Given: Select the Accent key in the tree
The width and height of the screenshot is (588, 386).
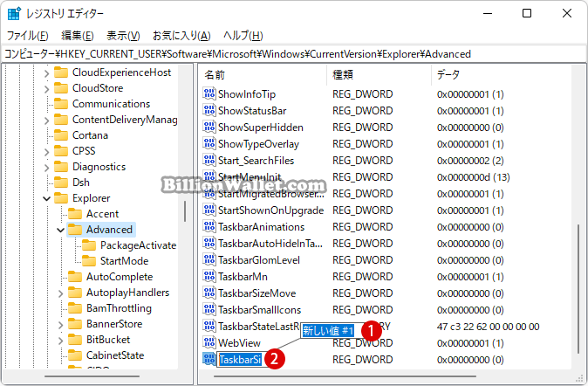Looking at the screenshot, I should point(102,214).
